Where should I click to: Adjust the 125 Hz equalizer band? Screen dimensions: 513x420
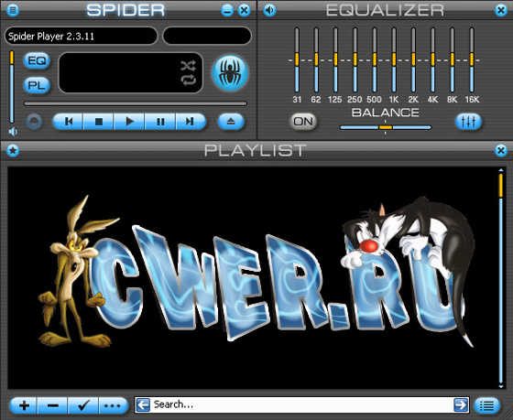point(335,60)
